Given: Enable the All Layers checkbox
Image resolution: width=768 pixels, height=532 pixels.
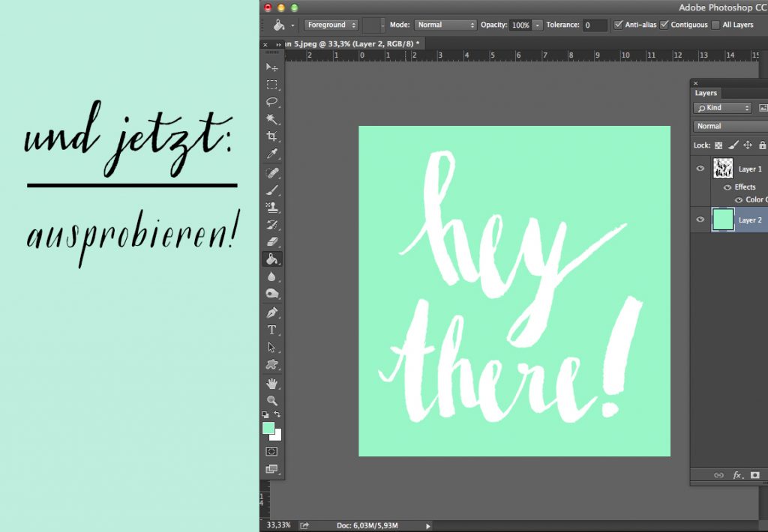Looking at the screenshot, I should click(x=715, y=25).
